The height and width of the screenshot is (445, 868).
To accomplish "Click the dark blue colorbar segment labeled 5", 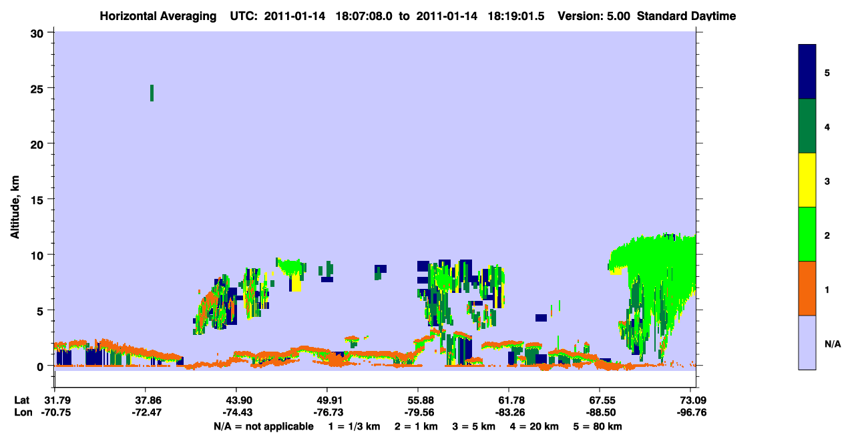I will 807,72.
